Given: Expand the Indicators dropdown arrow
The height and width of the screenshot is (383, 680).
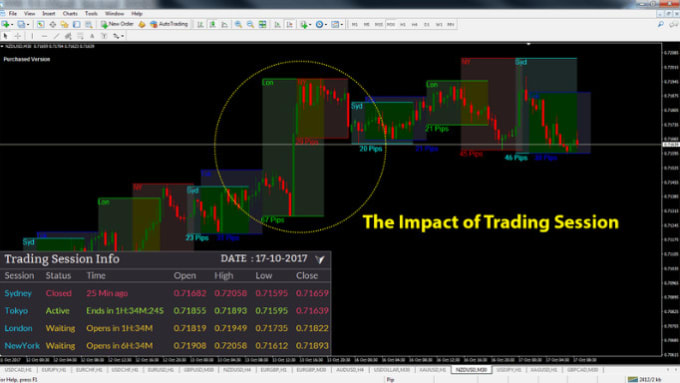Looking at the screenshot, I should click(x=310, y=25).
